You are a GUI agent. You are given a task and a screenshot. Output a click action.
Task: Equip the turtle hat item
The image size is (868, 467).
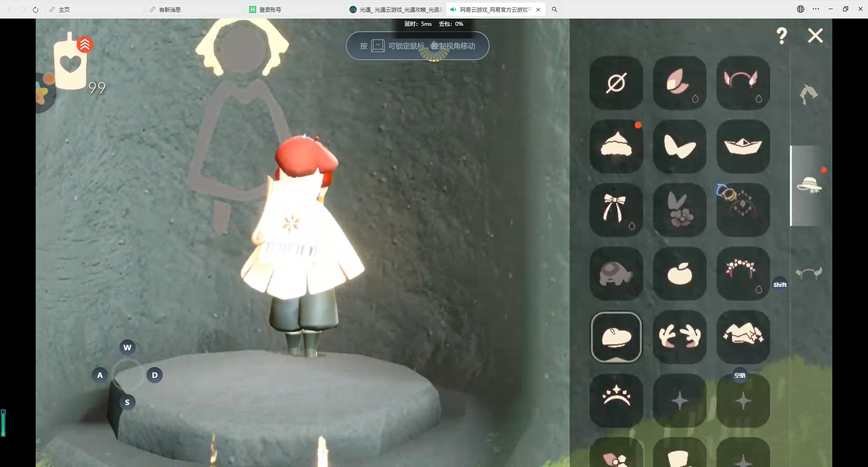point(616,273)
